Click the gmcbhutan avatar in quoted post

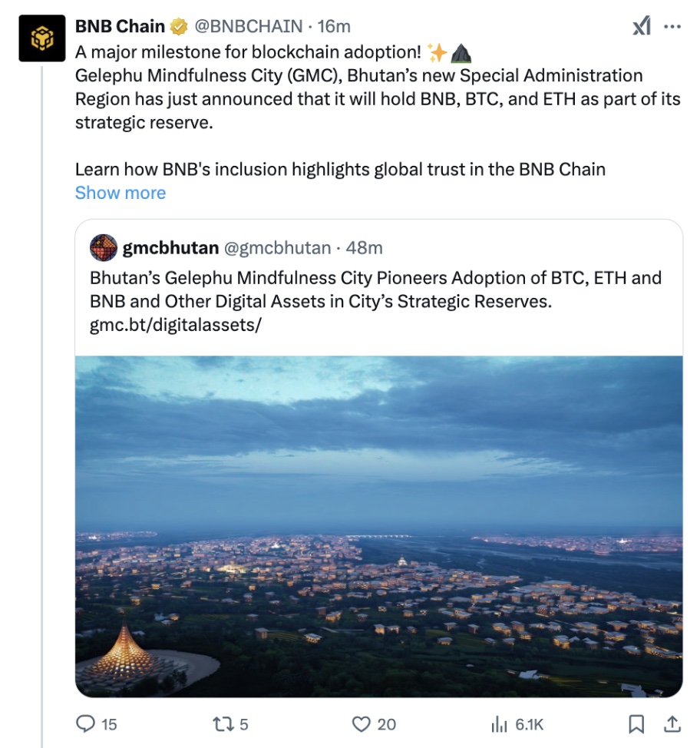pyautogui.click(x=104, y=248)
